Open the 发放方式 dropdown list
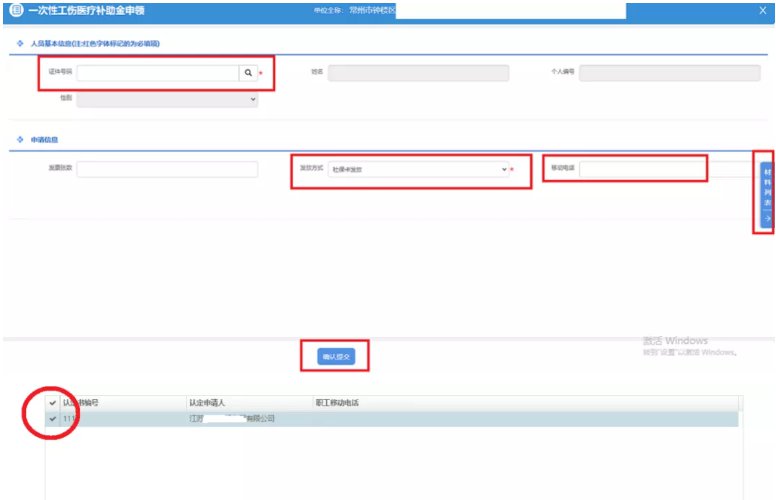 418,169
